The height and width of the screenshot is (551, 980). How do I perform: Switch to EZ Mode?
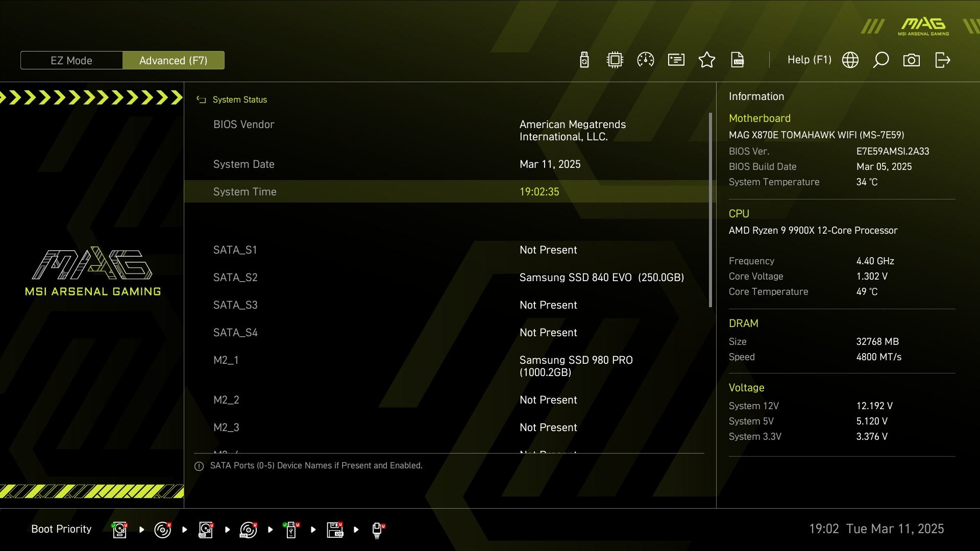coord(71,60)
